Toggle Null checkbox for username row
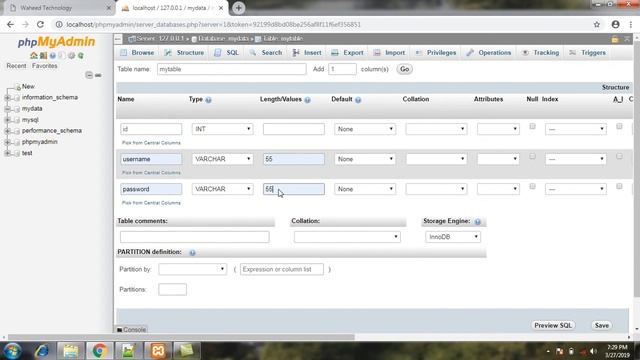 coord(532,156)
